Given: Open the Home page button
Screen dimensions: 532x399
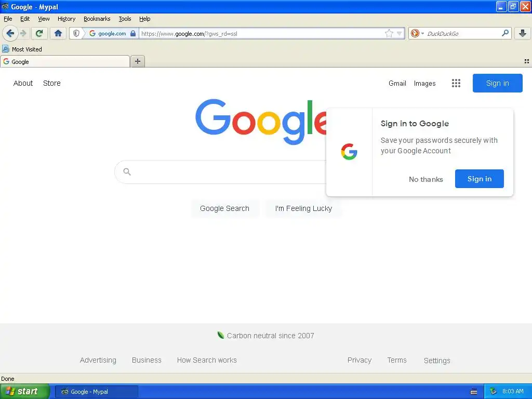Looking at the screenshot, I should tap(58, 33).
